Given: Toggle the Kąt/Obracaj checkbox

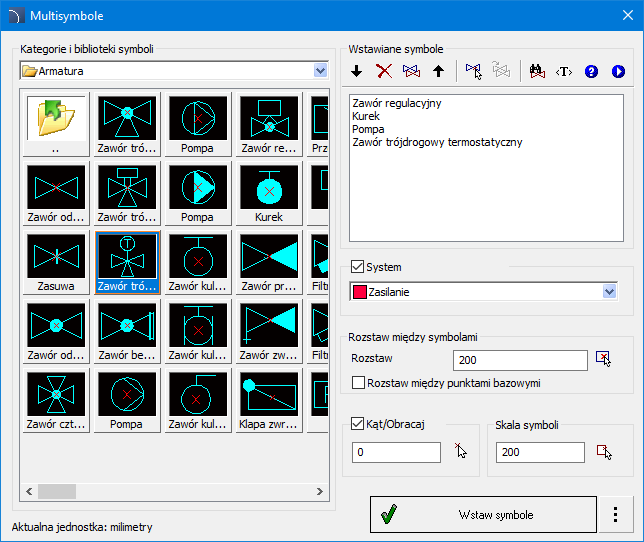Looking at the screenshot, I should [359, 423].
